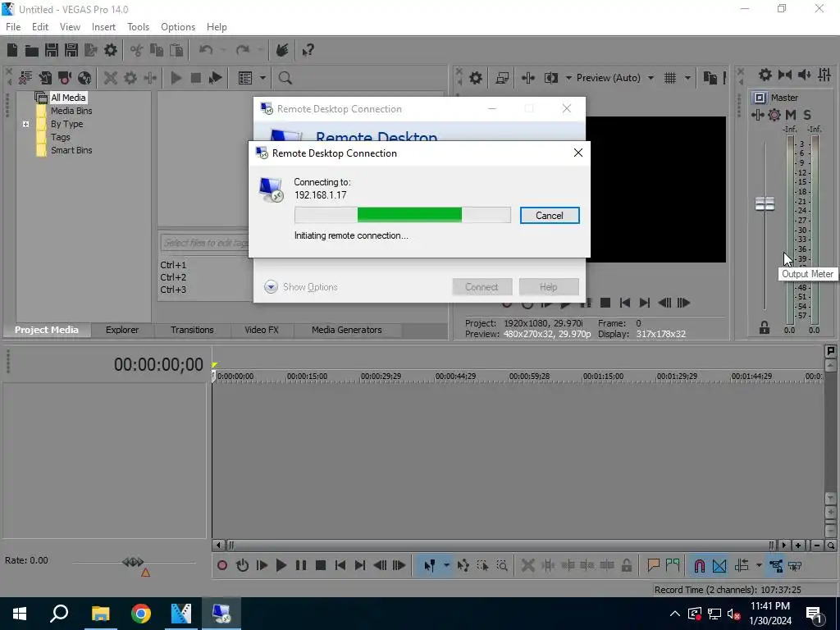Open Chrome from the taskbar
840x630 pixels.
pos(141,614)
